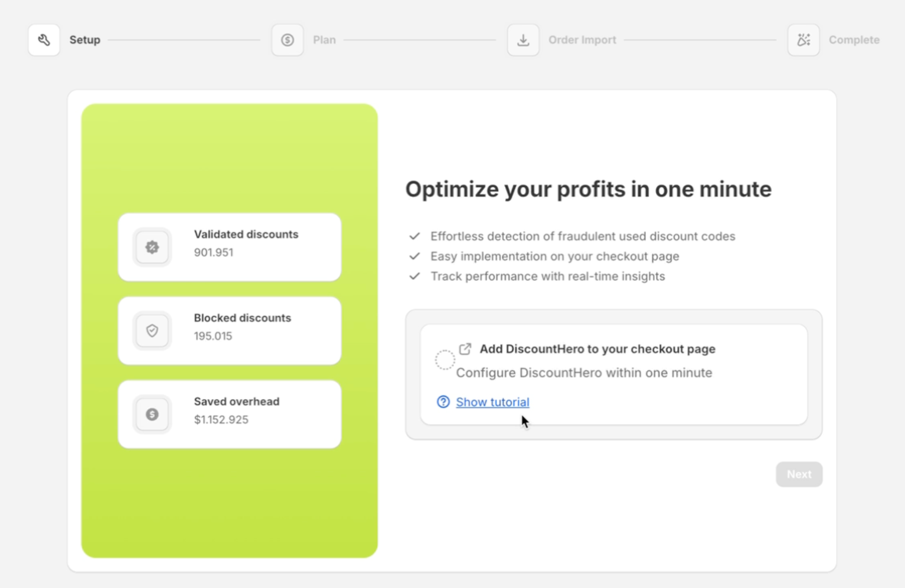Click the Setup wrench icon
The height and width of the screenshot is (588, 905).
click(x=44, y=40)
